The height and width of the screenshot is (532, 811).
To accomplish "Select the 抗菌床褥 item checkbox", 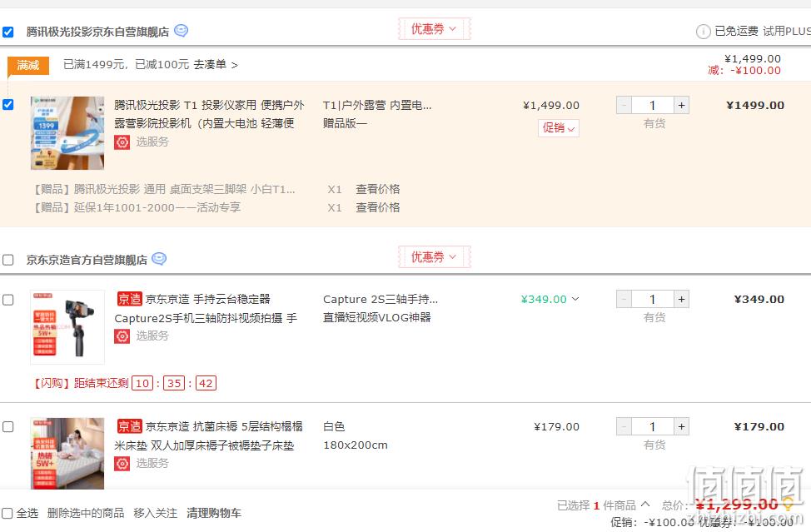I will coord(7,426).
